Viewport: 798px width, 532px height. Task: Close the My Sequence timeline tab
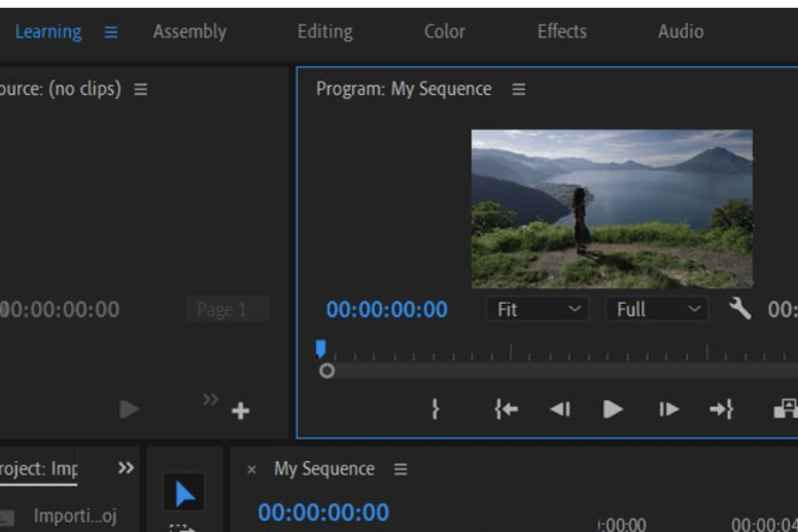point(252,470)
